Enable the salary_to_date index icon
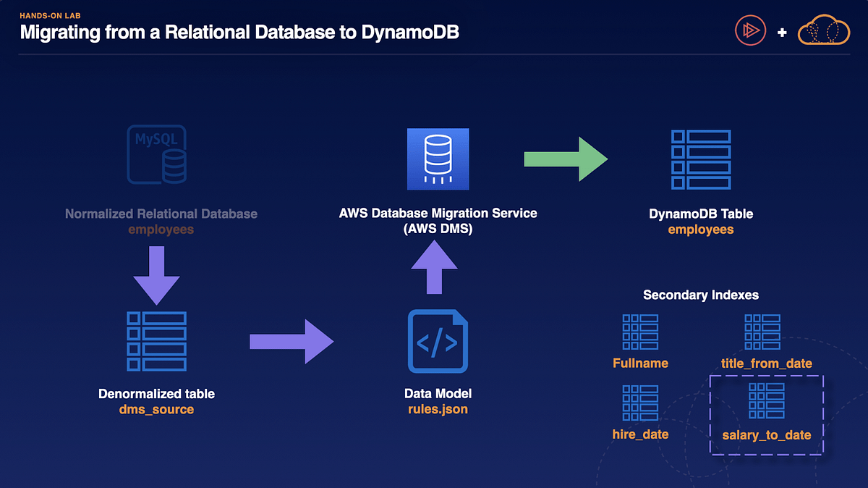The image size is (868, 488). (x=767, y=402)
